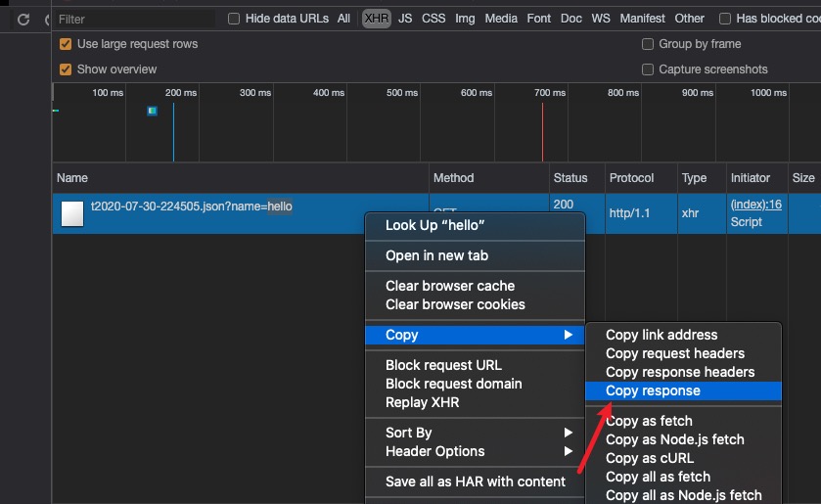Viewport: 821px width, 504px height.
Task: Select Copy link address
Action: coord(683,335)
